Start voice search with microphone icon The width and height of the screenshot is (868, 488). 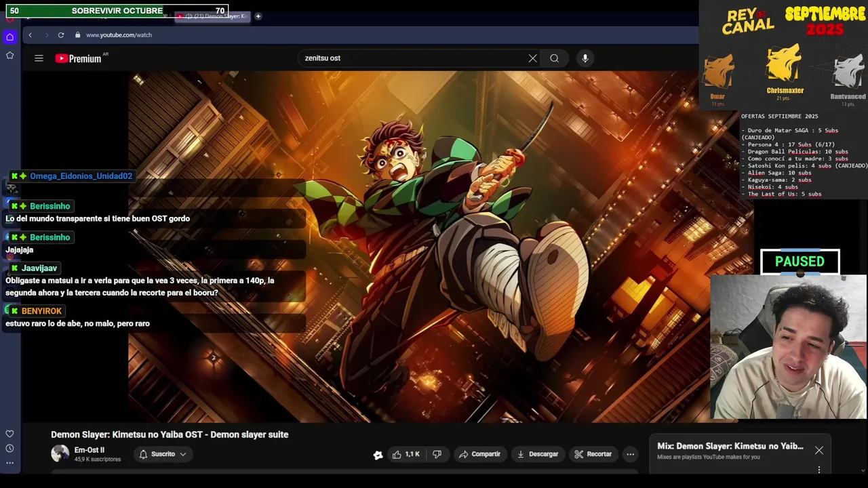point(585,58)
